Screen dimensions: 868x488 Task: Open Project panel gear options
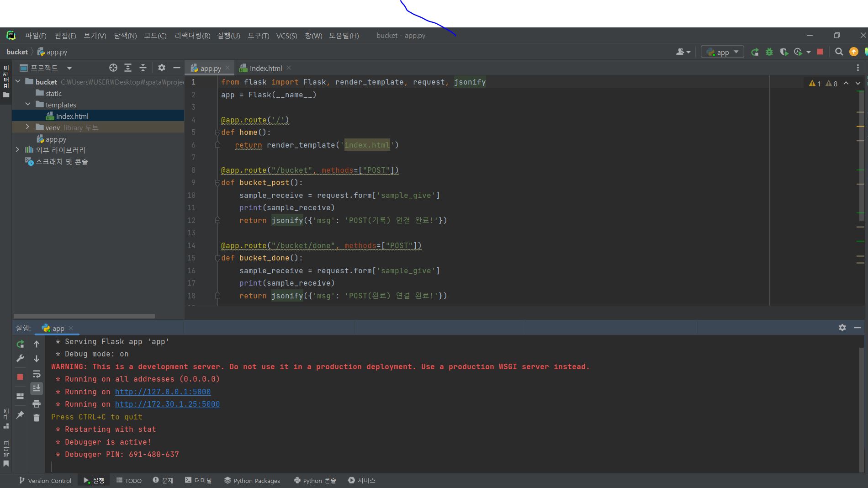pos(162,68)
